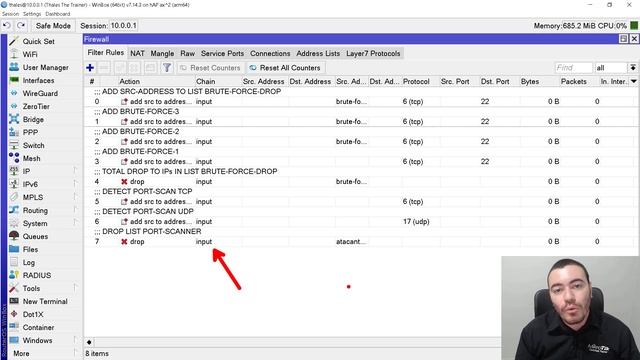Open Queues in sidebar
640x360 pixels.
click(x=35, y=236)
